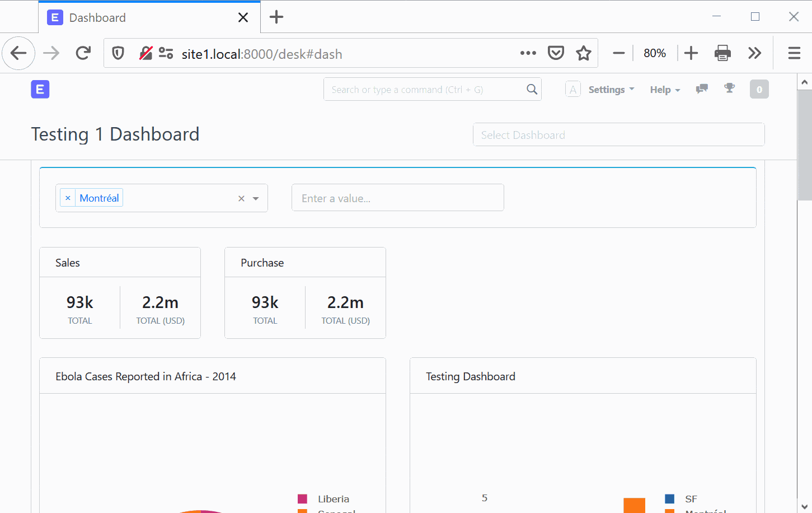The image size is (812, 513).
Task: Click the Sales card heading
Action: pos(67,262)
